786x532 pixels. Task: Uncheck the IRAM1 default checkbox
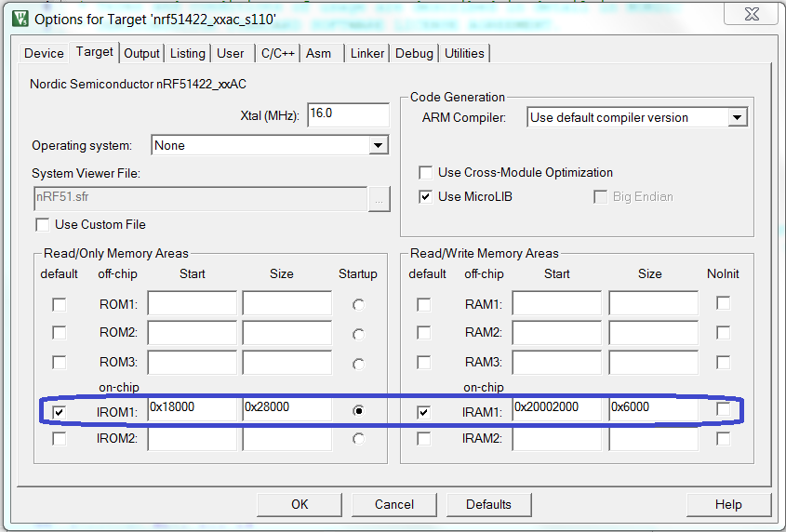(424, 412)
